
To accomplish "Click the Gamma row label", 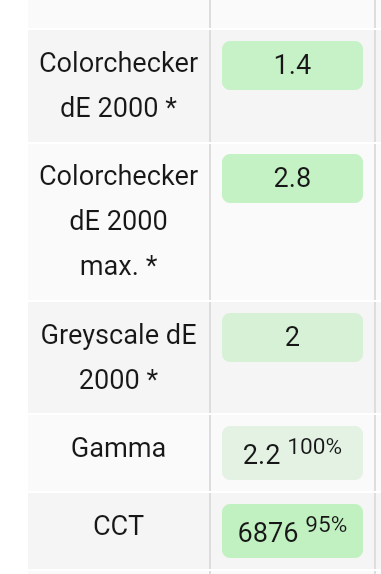I will (119, 447).
